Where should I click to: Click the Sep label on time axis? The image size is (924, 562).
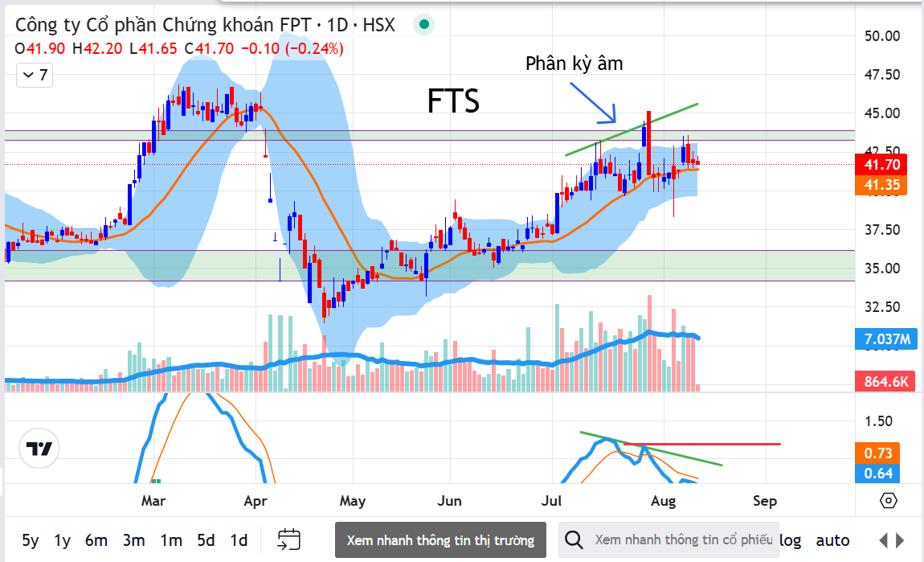tap(765, 501)
